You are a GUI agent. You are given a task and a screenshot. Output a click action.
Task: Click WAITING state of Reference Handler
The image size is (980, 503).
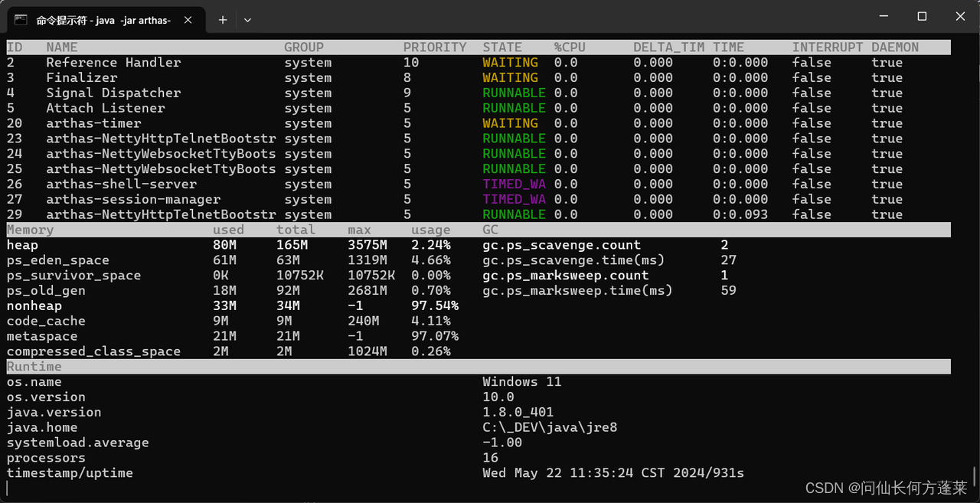510,63
